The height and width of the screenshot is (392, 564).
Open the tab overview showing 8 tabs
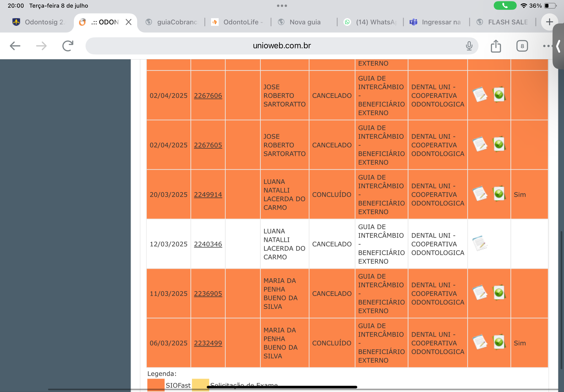coord(522,46)
